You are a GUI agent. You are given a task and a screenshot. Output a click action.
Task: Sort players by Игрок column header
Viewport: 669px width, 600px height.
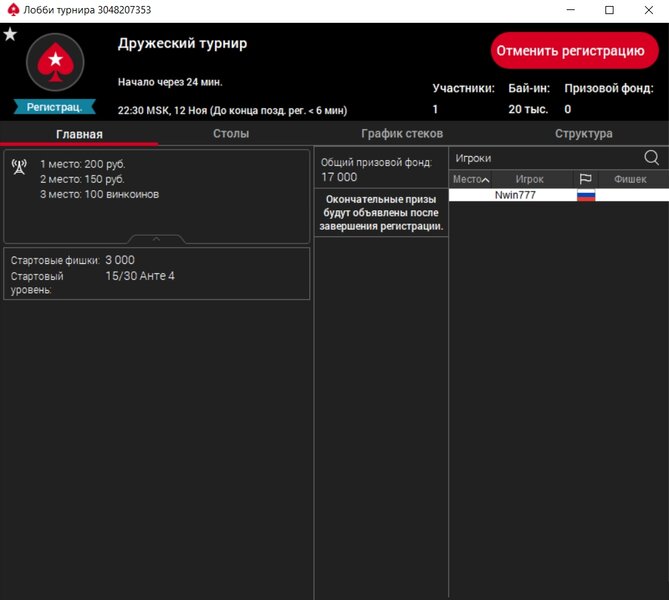[529, 179]
